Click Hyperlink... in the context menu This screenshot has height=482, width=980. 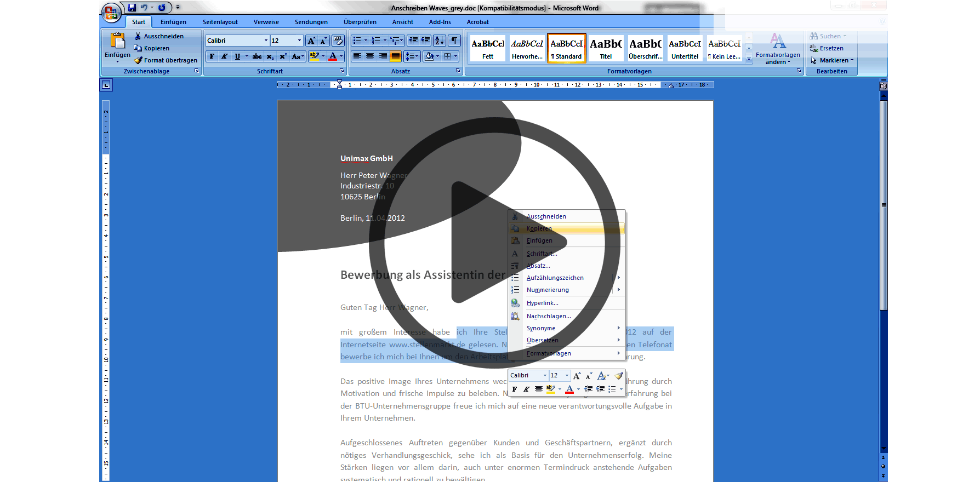click(542, 303)
